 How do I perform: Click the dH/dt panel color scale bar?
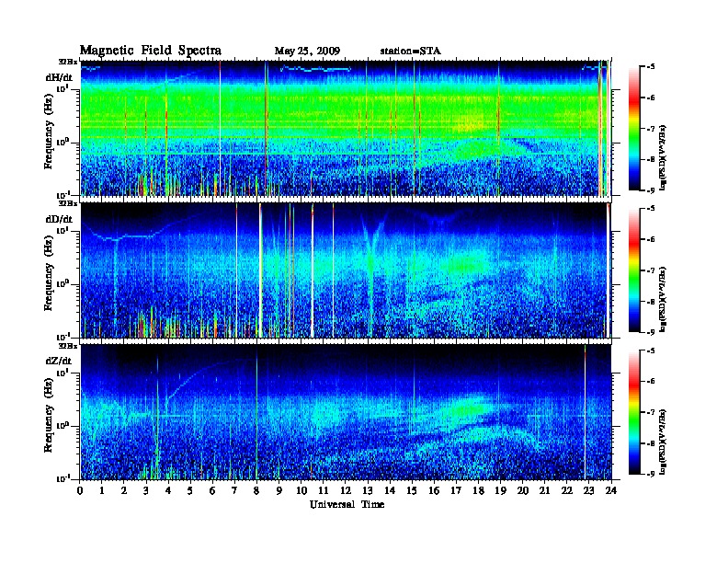click(634, 128)
